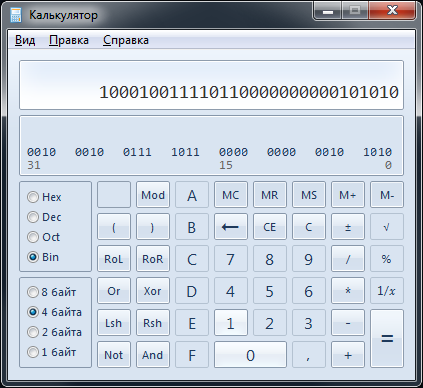Click the Rsh shift right button
Image resolution: width=423 pixels, height=388 pixels.
[x=153, y=323]
